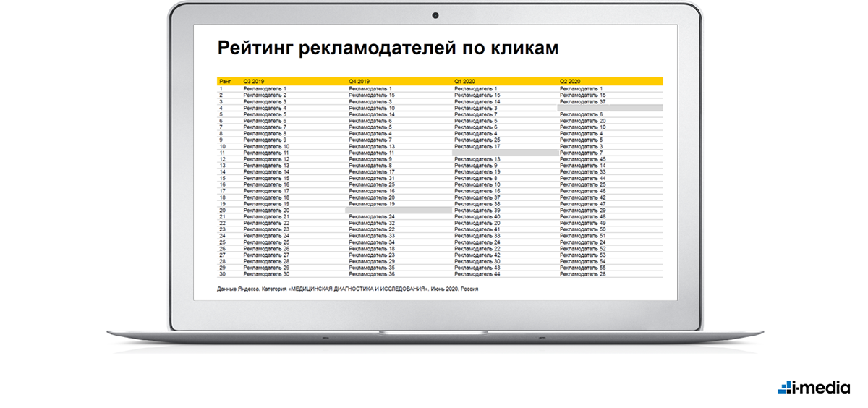Click rank number 15 in the Ранг column
This screenshot has width=868, height=408.
223,178
